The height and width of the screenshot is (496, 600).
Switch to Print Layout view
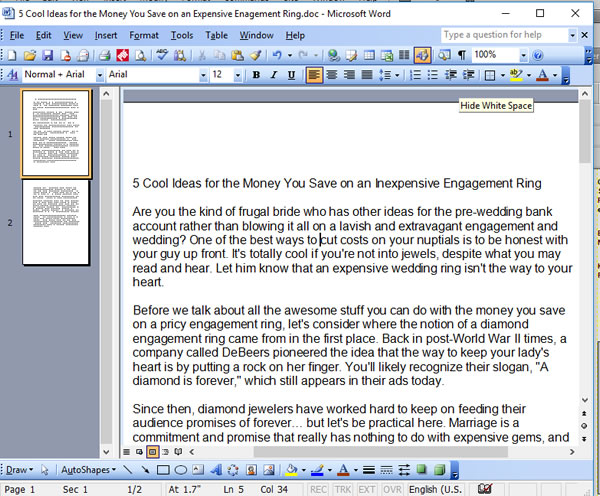152,452
